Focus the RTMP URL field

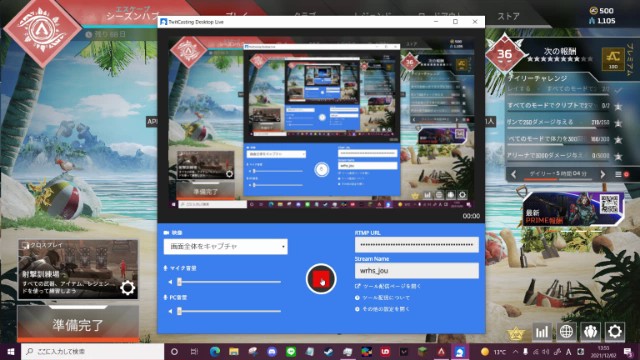pos(417,245)
